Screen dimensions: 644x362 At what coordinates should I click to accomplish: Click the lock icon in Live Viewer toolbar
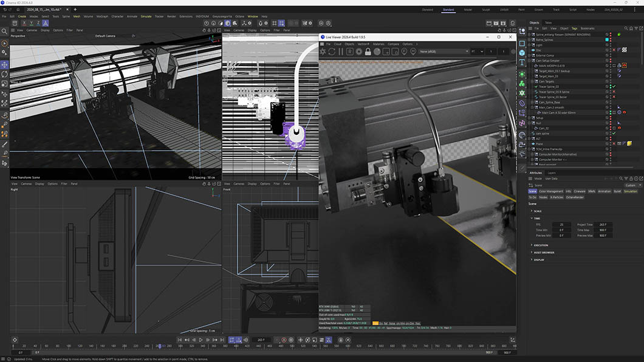click(368, 52)
